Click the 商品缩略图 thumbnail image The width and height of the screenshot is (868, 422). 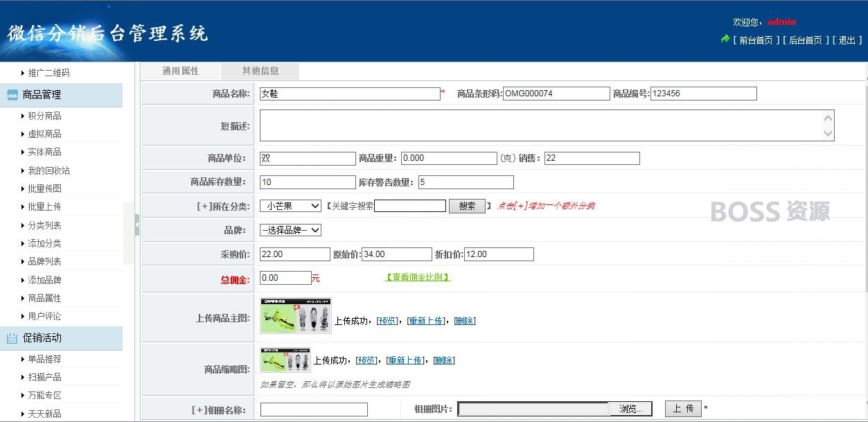[285, 360]
